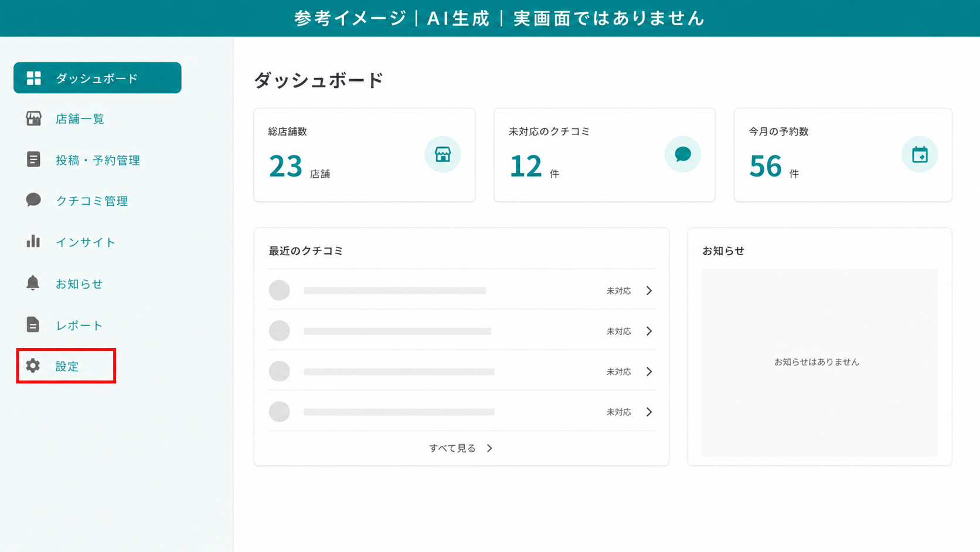Select the avatar of the first review row

[x=280, y=290]
